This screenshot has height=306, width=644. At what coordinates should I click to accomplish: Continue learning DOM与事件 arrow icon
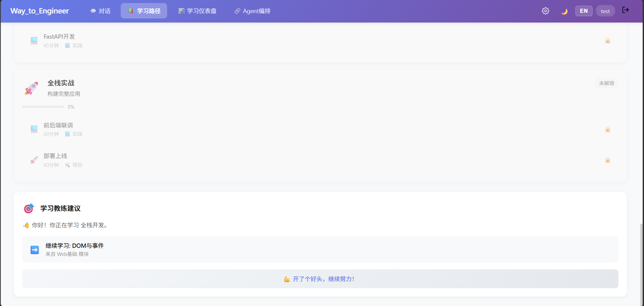35,250
